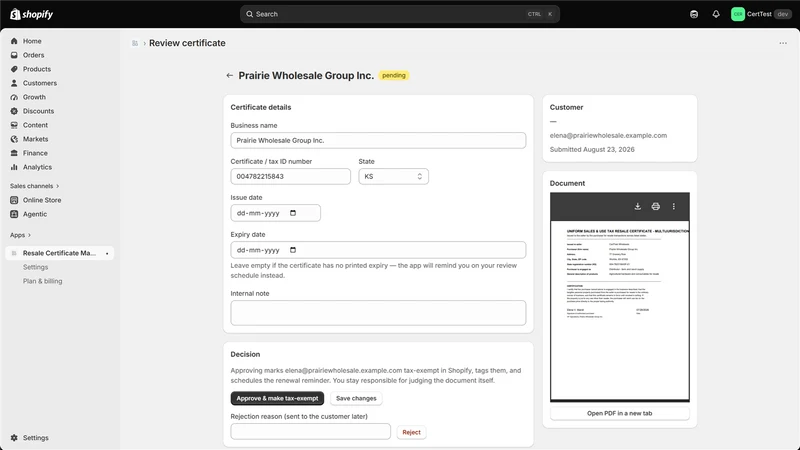Open PDF viewer more options
The width and height of the screenshot is (800, 450).
point(673,207)
